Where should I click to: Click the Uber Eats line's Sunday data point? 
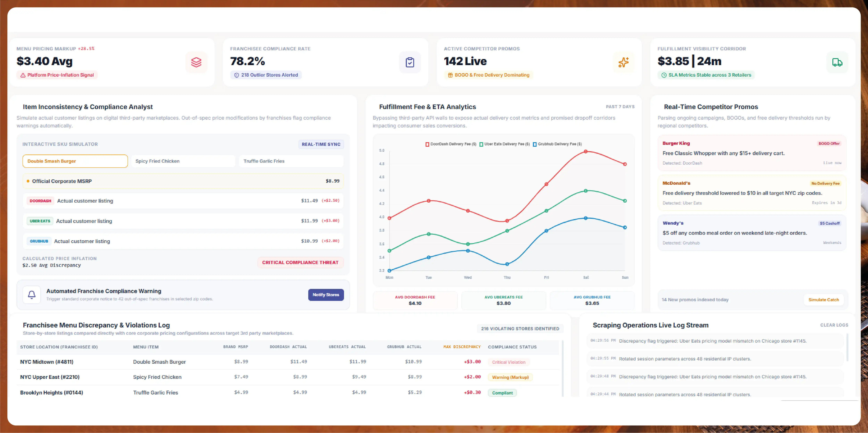click(x=625, y=201)
